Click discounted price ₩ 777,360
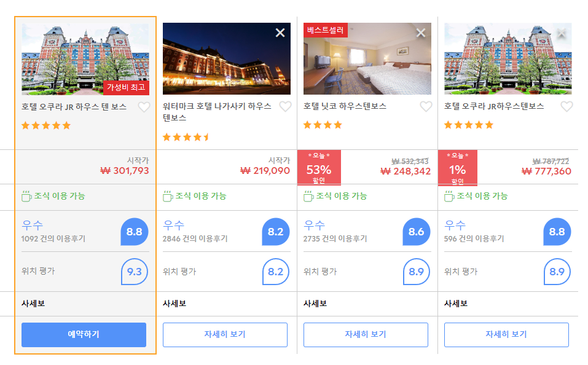This screenshot has width=588, height=365. point(546,171)
